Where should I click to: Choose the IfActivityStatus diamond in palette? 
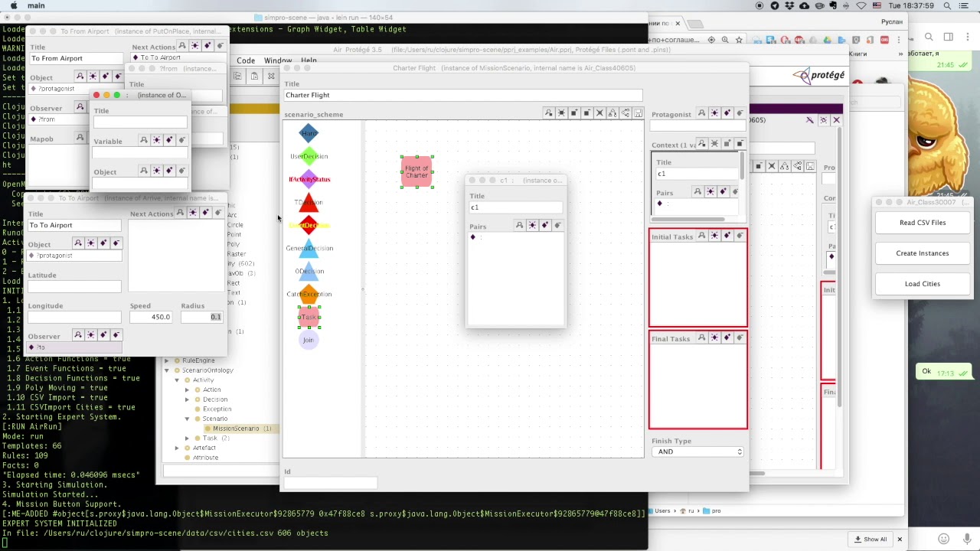tap(309, 179)
